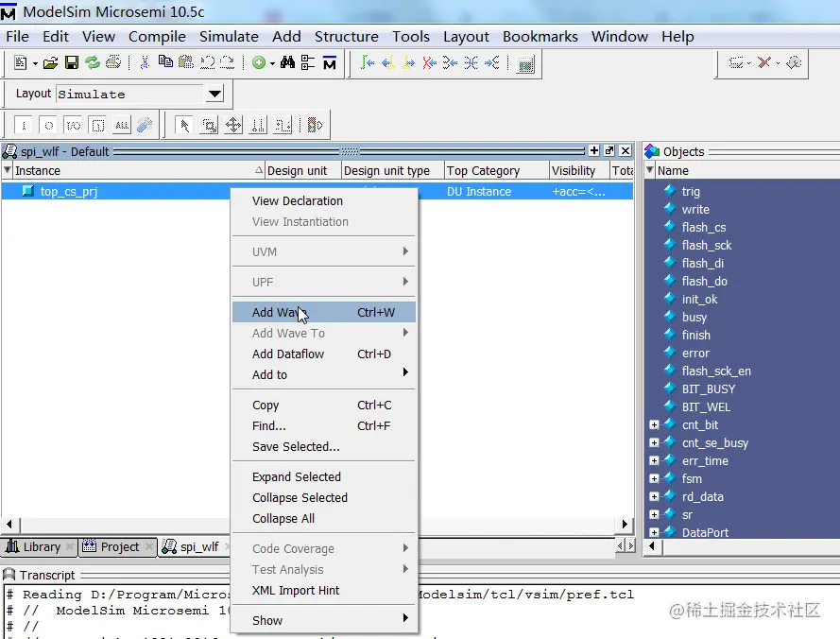Toggle the input ports filter button
This screenshot has height=639, width=840.
(x=24, y=126)
